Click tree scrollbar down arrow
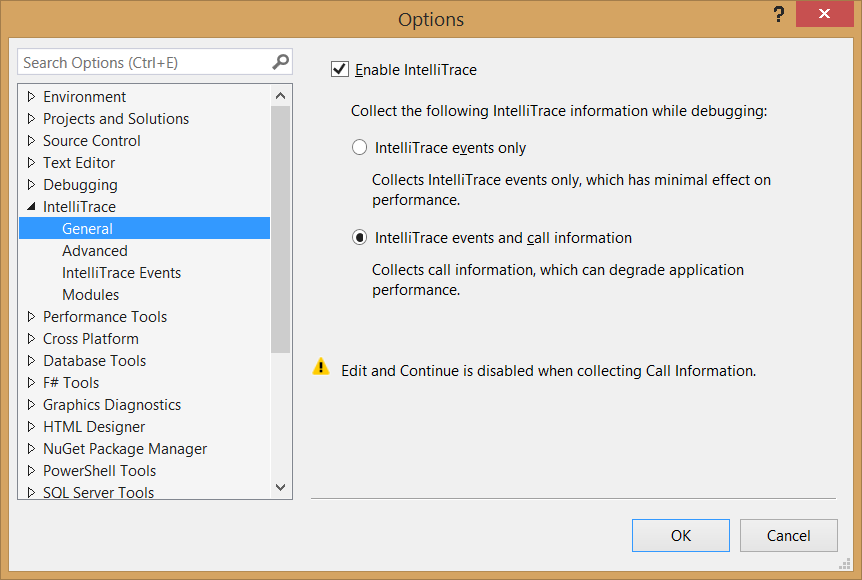The image size is (862, 580). pos(280,487)
